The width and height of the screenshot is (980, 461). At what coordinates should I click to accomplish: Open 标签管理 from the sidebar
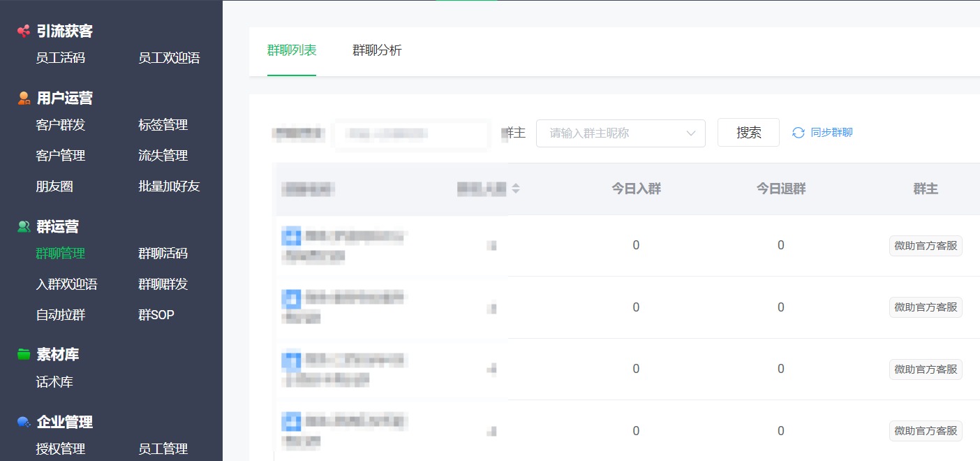click(163, 125)
